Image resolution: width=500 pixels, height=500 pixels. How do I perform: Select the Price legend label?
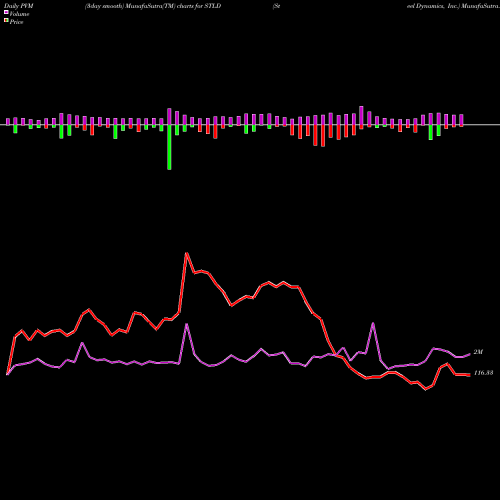(16, 22)
